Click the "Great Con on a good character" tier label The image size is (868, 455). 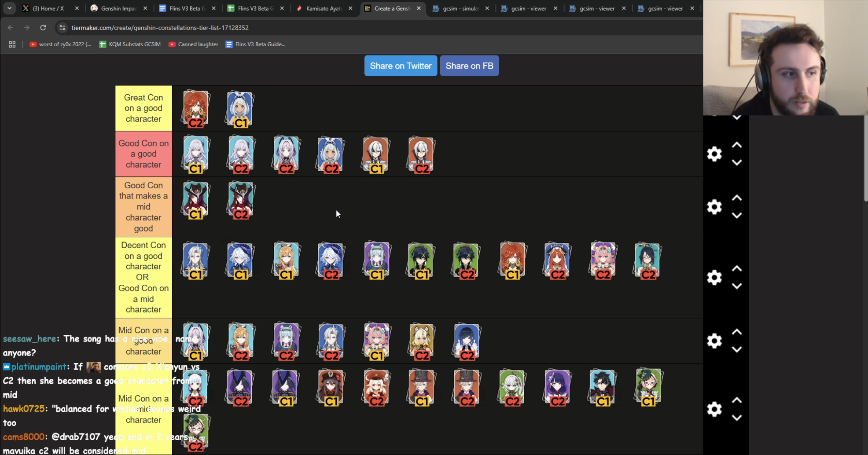pos(143,108)
